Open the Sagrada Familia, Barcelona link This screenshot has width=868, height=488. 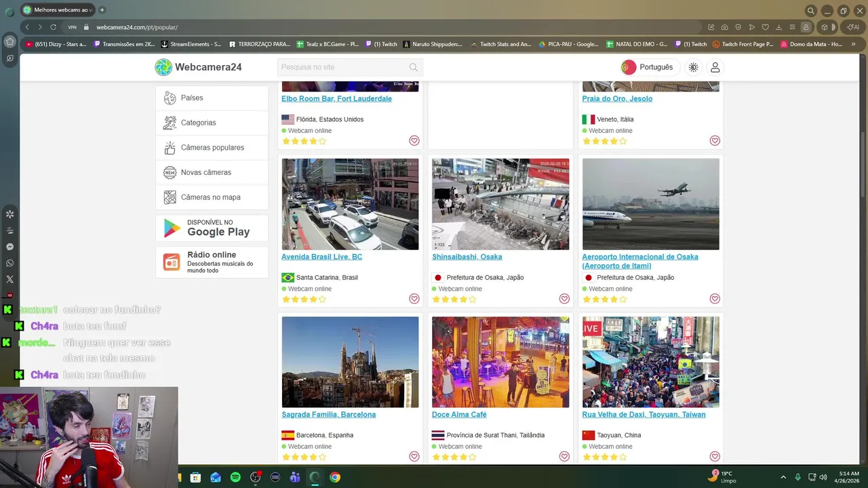[328, 414]
